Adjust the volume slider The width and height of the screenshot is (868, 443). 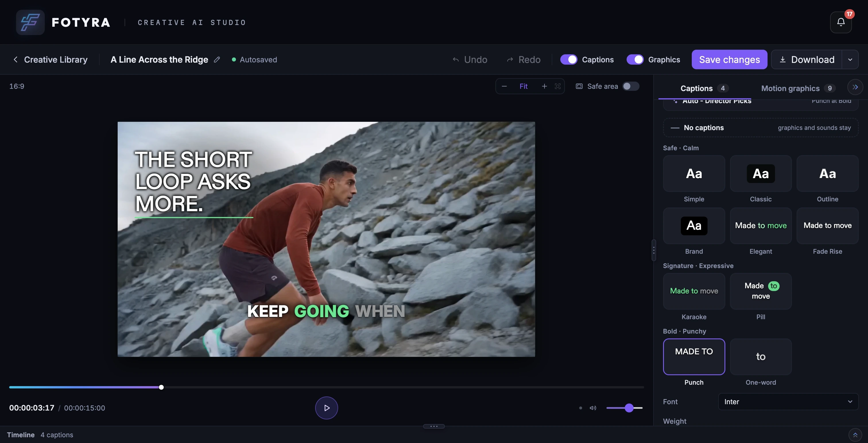(624, 408)
